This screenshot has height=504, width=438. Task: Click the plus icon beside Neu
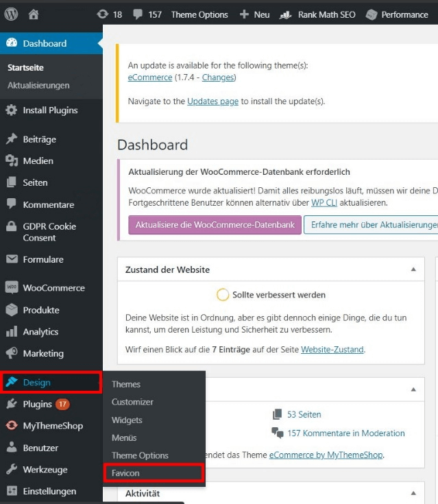point(244,14)
